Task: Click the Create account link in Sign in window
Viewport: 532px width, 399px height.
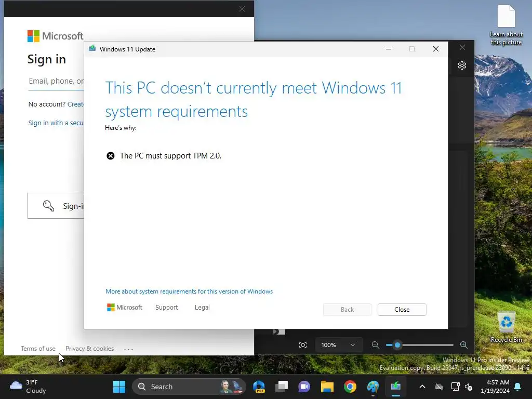Action: click(x=76, y=104)
